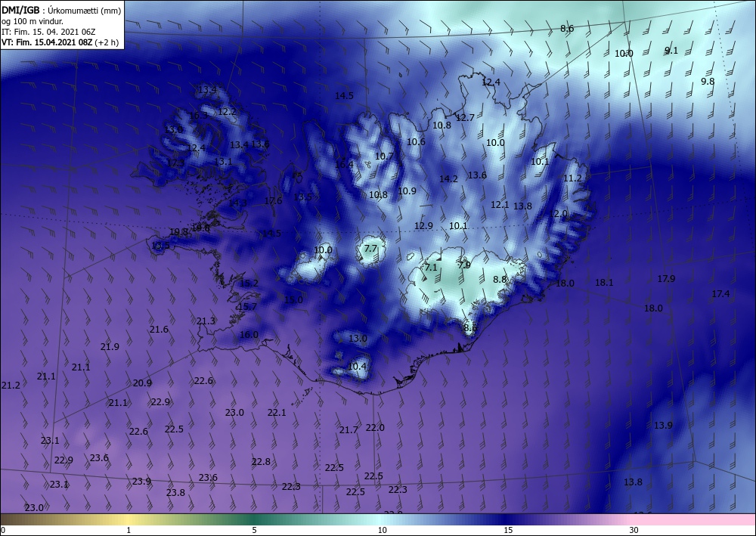Viewport: 756px width, 536px height.
Task: Click the 18.1 value off the east coast
Action: (604, 283)
